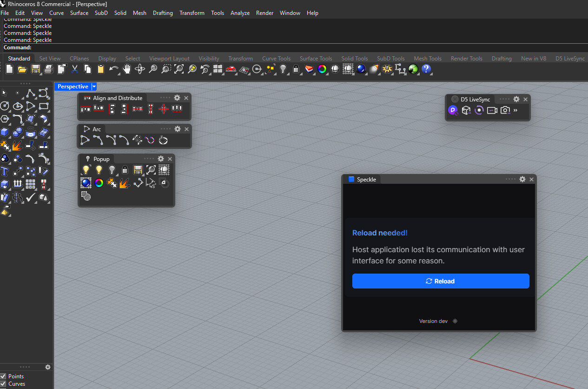Open Layers panel via the layers icon

coord(309,69)
